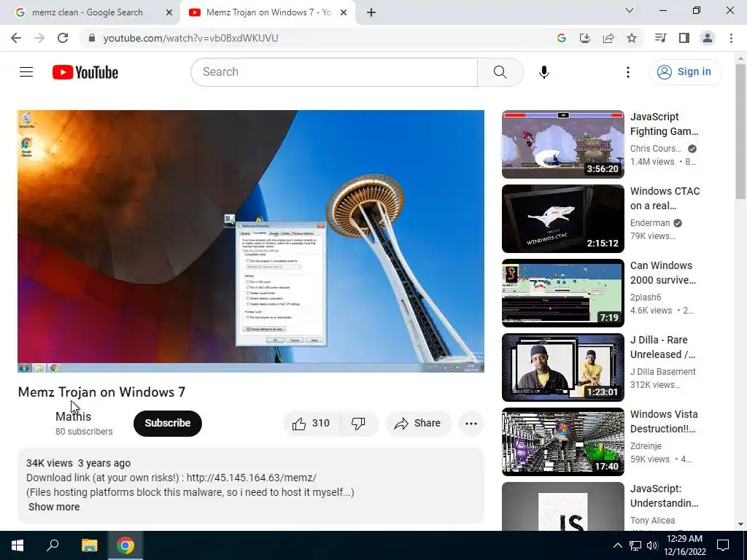Go to YouTube home via logo

85,72
